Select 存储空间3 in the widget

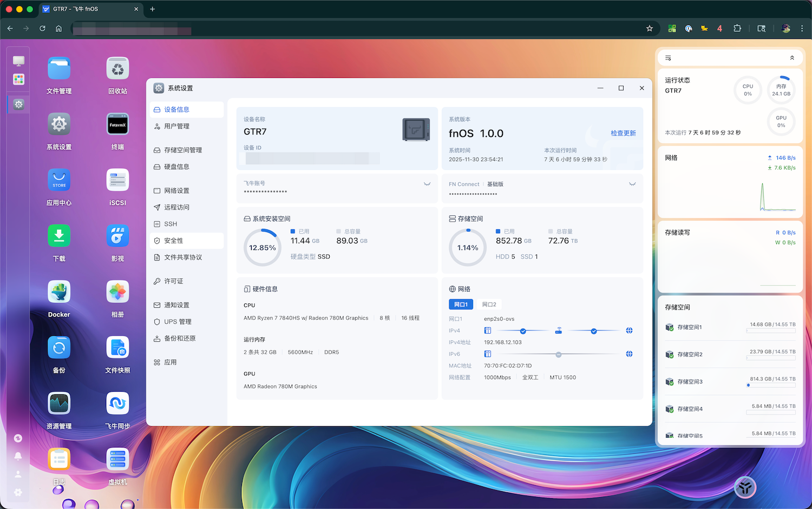click(730, 382)
